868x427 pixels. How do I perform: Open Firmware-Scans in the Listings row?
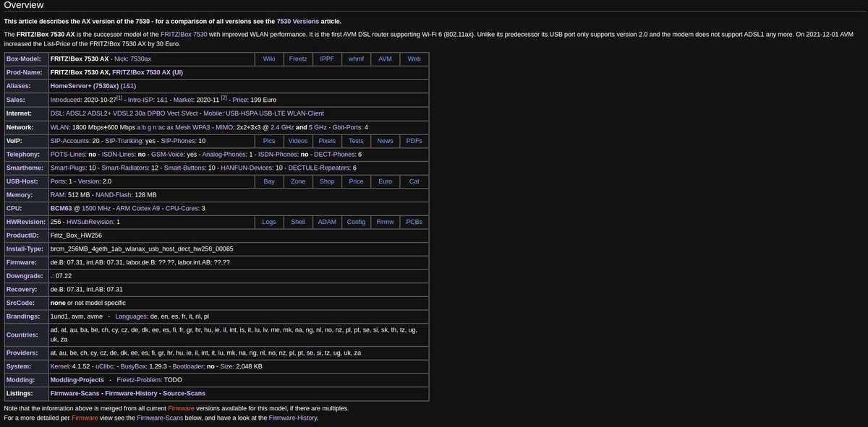tap(75, 393)
